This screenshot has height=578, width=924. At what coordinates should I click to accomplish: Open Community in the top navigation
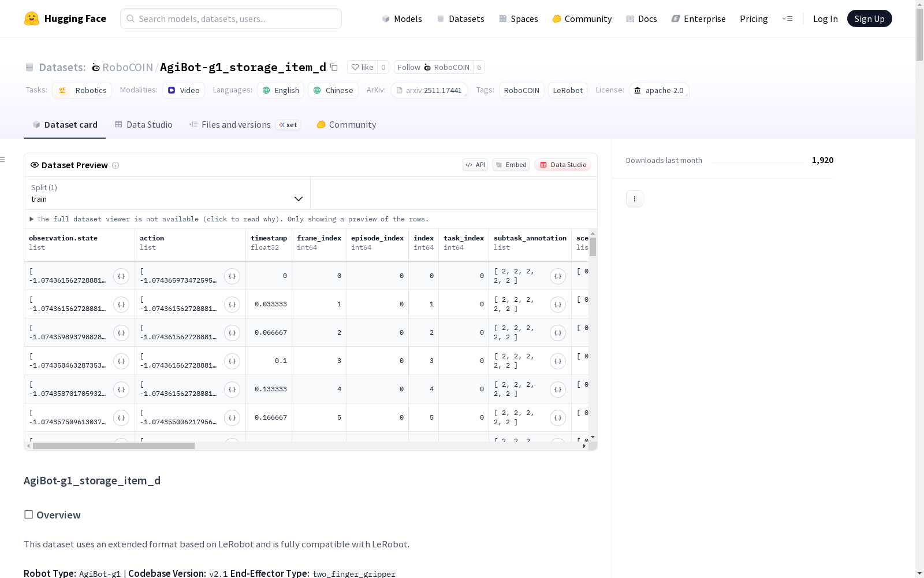point(582,18)
